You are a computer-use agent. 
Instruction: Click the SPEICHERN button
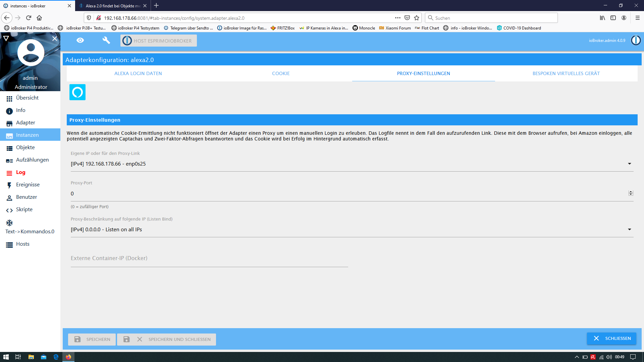pyautogui.click(x=92, y=339)
